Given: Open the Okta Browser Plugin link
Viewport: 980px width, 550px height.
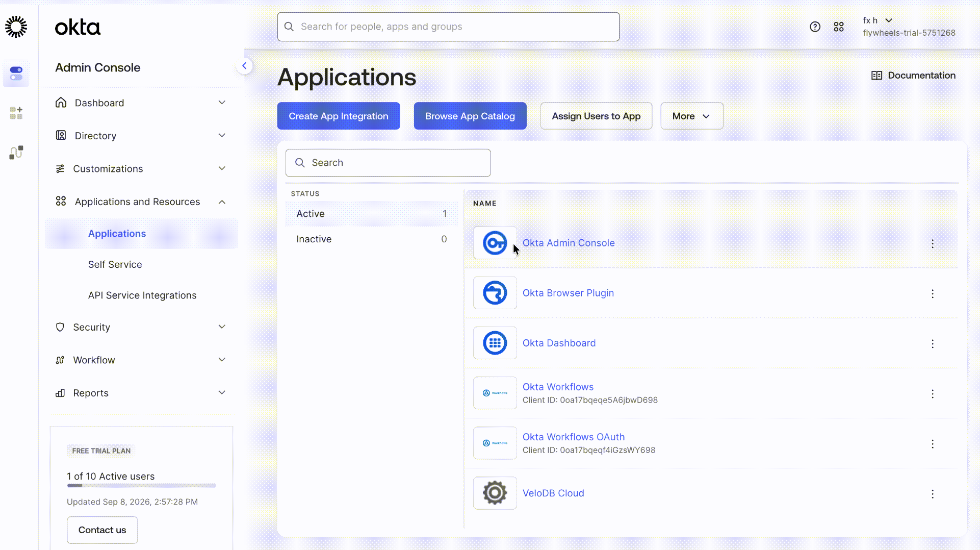Looking at the screenshot, I should coord(568,293).
